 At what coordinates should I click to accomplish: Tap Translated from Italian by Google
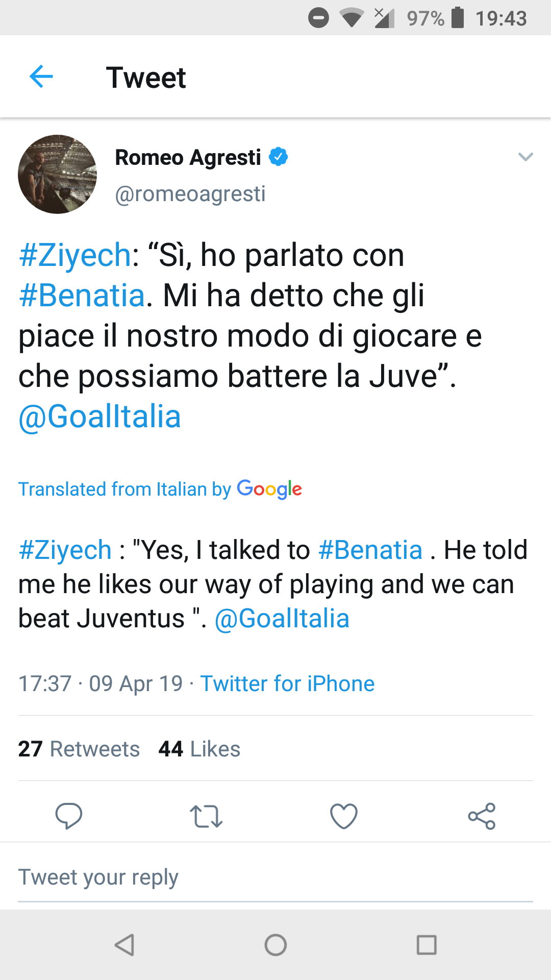click(160, 489)
